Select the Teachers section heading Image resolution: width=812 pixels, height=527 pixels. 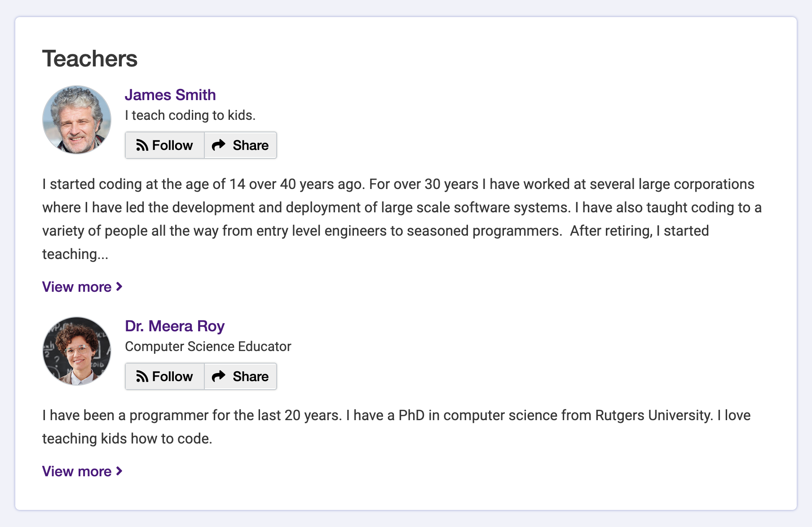click(90, 58)
